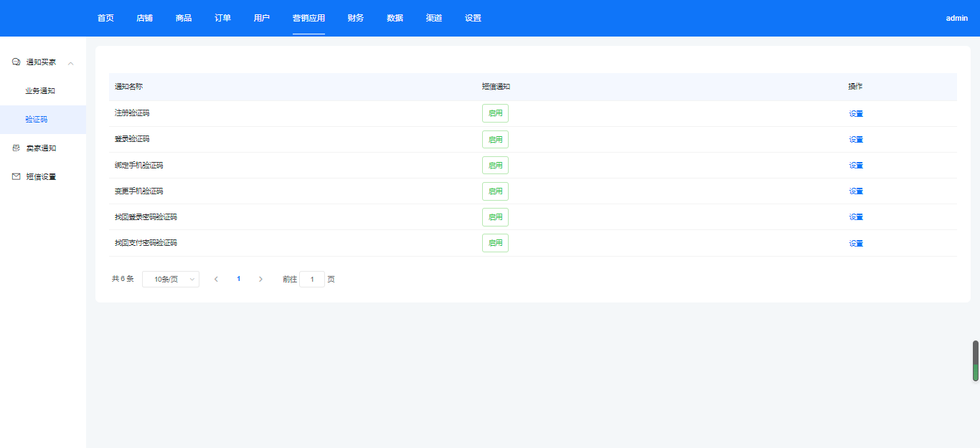Select 业务通知 in the sidebar

[40, 91]
